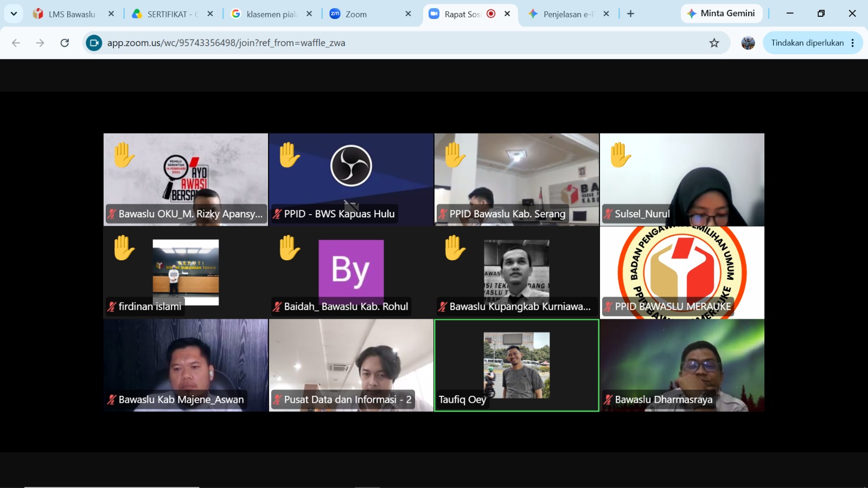
Task: Close the LMS Bawaslu tab
Action: 111,14
